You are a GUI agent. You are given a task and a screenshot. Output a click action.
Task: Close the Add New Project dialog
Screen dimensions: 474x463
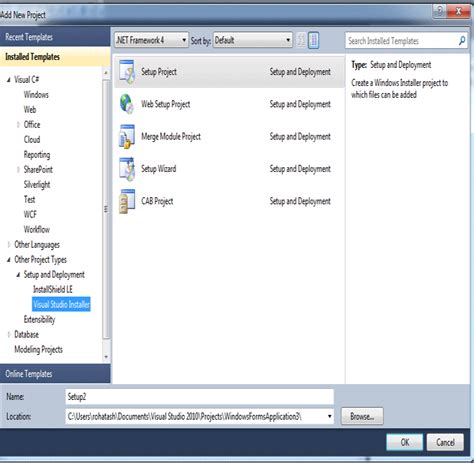point(459,11)
